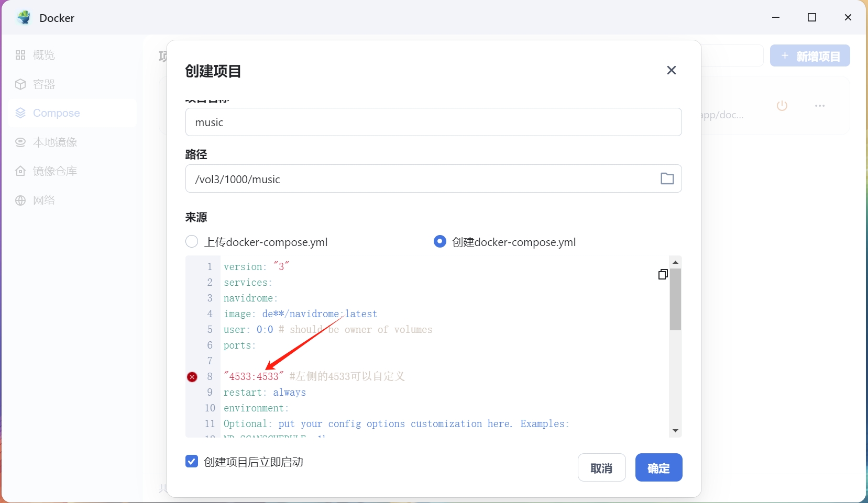Click the Compose layers icon
The width and height of the screenshot is (868, 503).
pos(20,113)
